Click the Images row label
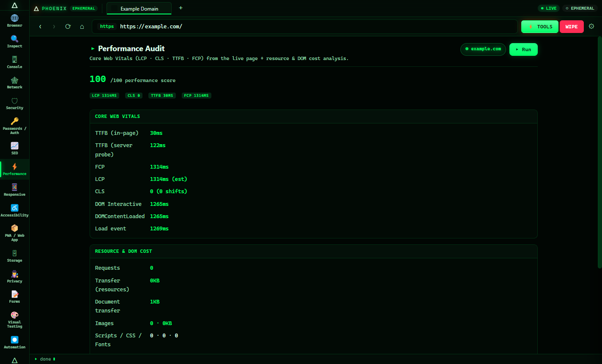602x364 pixels. pyautogui.click(x=104, y=323)
